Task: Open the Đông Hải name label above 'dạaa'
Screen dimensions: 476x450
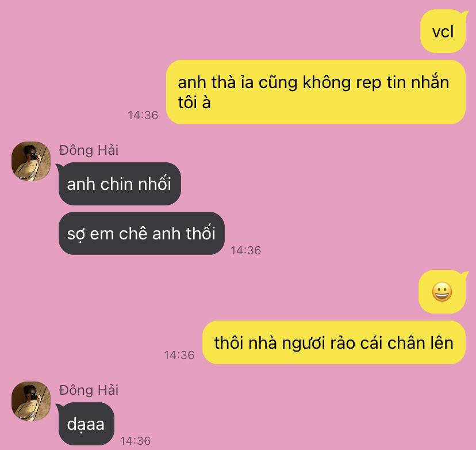Action: [89, 390]
